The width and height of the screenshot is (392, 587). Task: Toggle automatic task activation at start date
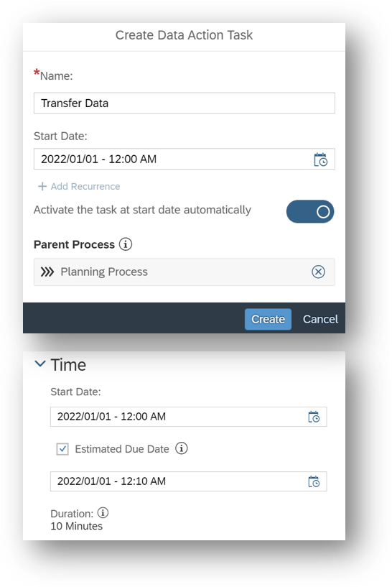click(310, 211)
